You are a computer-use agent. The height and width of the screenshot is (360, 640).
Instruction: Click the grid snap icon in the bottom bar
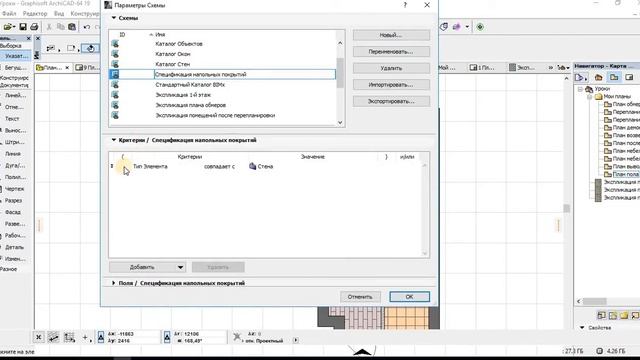click(69, 337)
